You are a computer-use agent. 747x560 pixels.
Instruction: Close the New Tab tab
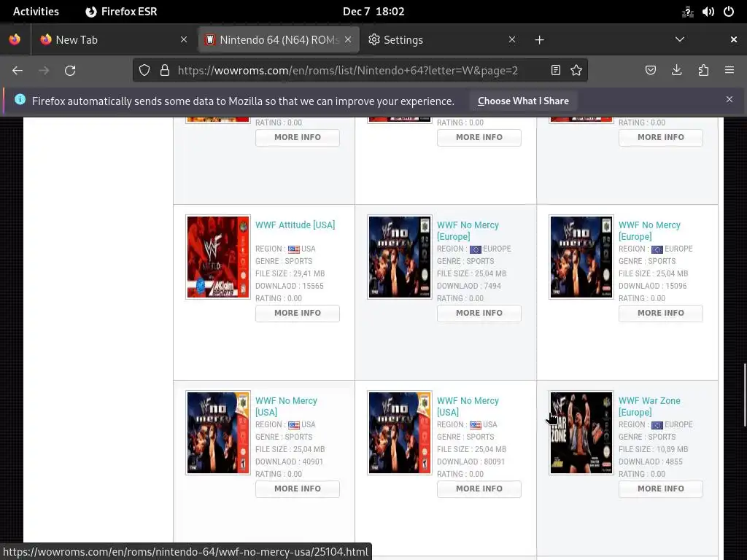tap(184, 39)
